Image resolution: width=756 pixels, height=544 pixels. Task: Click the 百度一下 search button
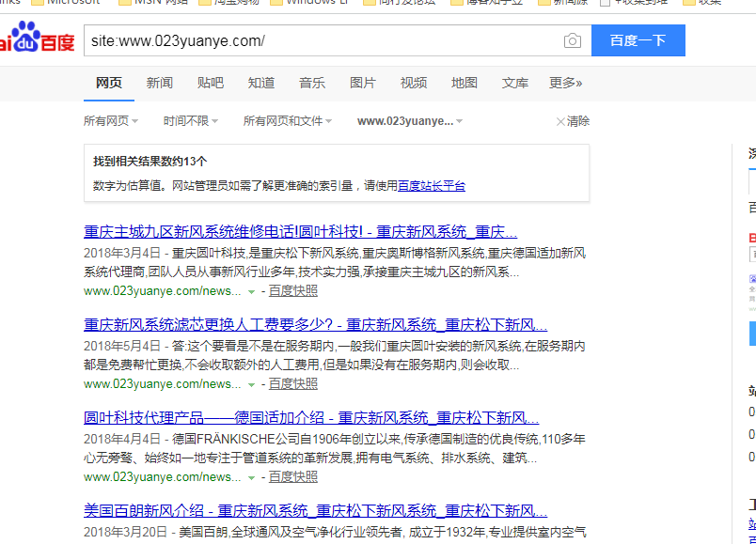638,40
